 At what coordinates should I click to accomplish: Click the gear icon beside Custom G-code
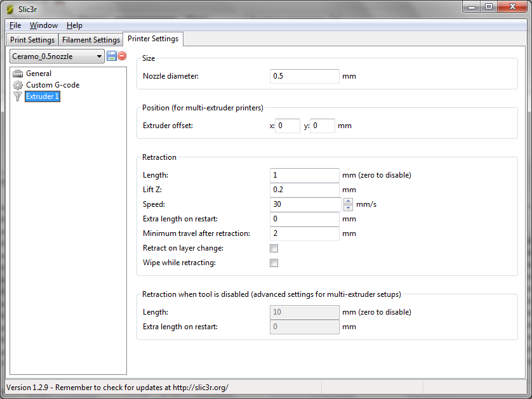click(x=18, y=85)
